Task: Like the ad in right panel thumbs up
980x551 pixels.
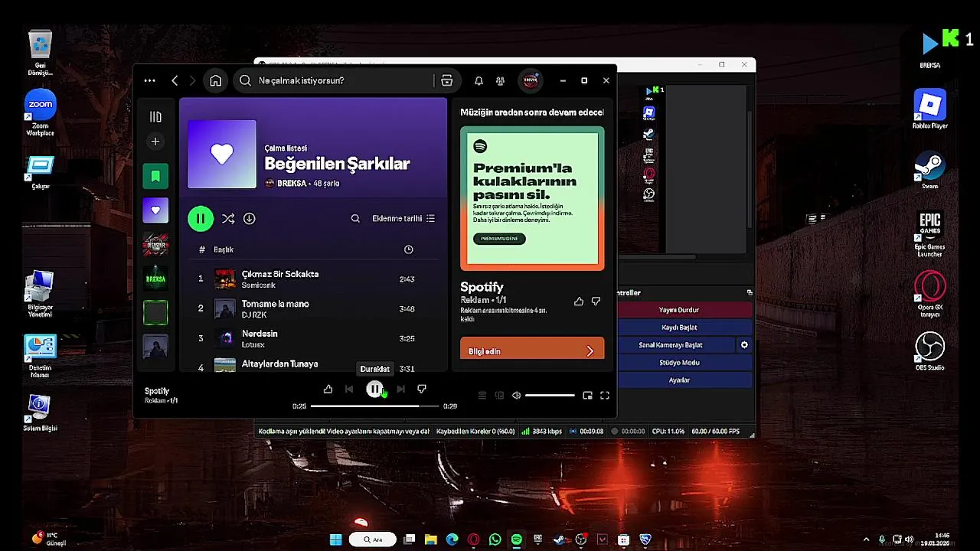Action: [579, 302]
